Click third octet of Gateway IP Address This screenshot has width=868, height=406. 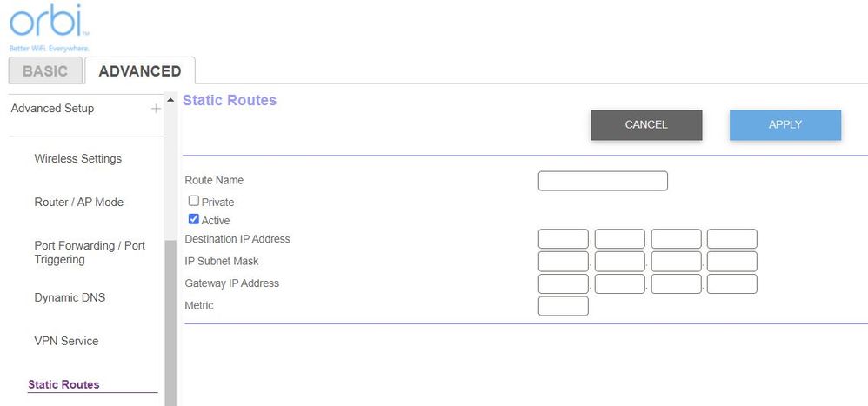(676, 283)
